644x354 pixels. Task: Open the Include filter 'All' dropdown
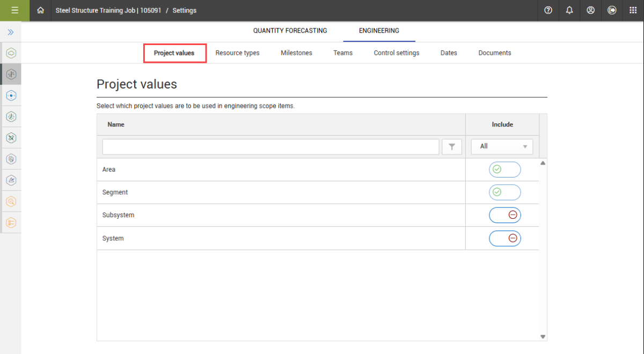502,146
